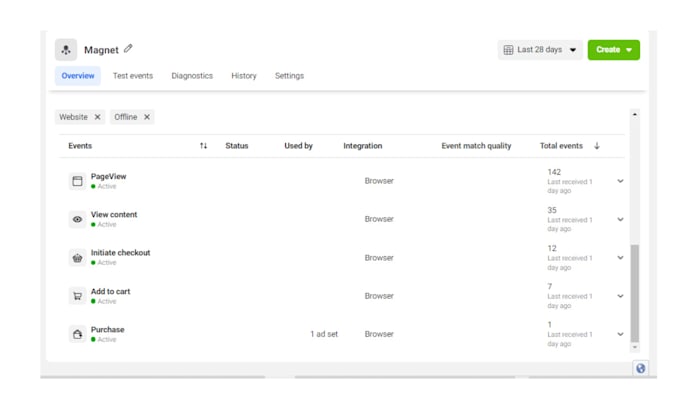Remove the Offline filter chip
The height and width of the screenshot is (409, 680).
[x=147, y=117]
